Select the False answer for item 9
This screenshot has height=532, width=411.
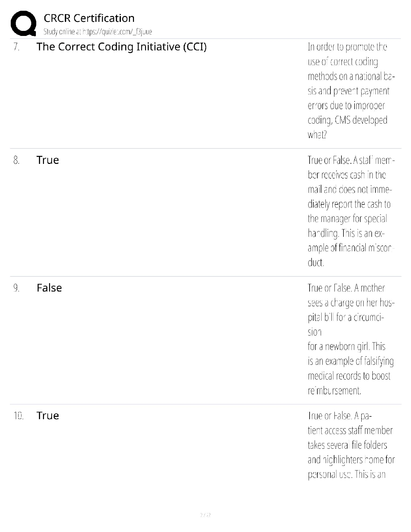click(49, 288)
